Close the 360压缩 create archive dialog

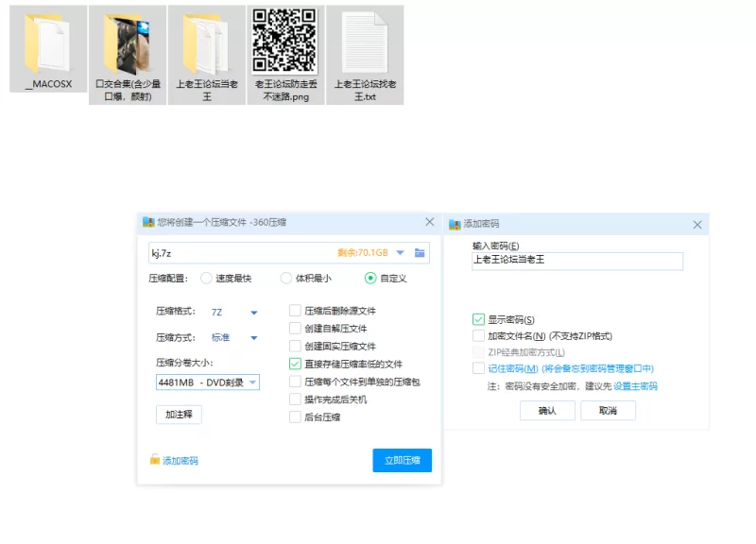tap(429, 222)
